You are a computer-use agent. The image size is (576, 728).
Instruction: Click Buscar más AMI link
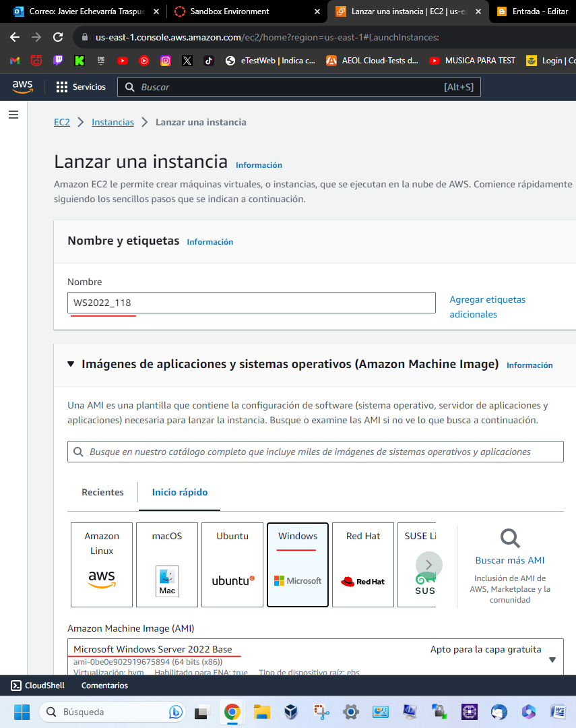click(509, 560)
